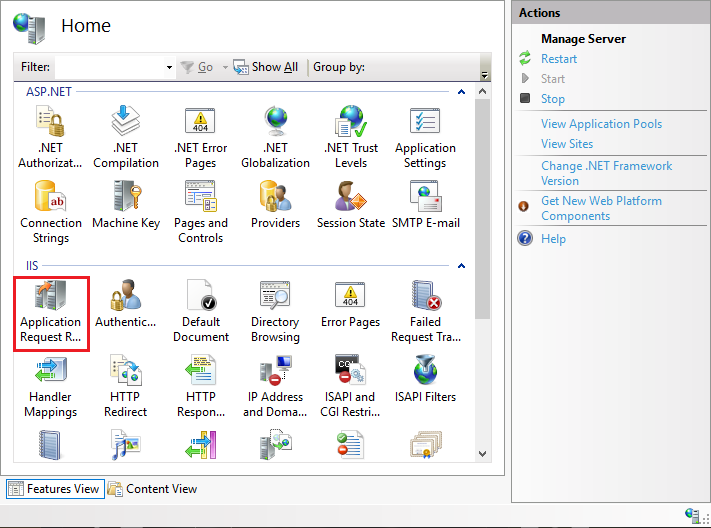Open Pages and Controls feature
The image size is (711, 528).
pyautogui.click(x=201, y=212)
